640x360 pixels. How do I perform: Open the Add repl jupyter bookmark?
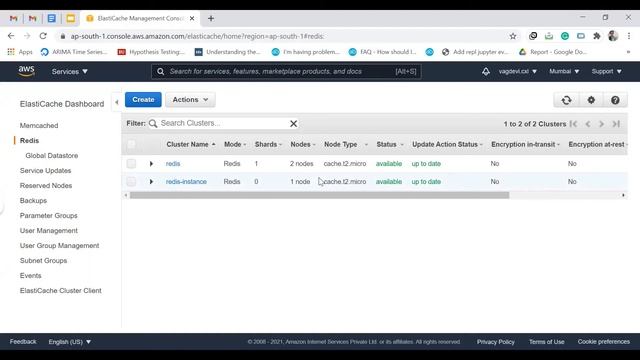coord(475,52)
